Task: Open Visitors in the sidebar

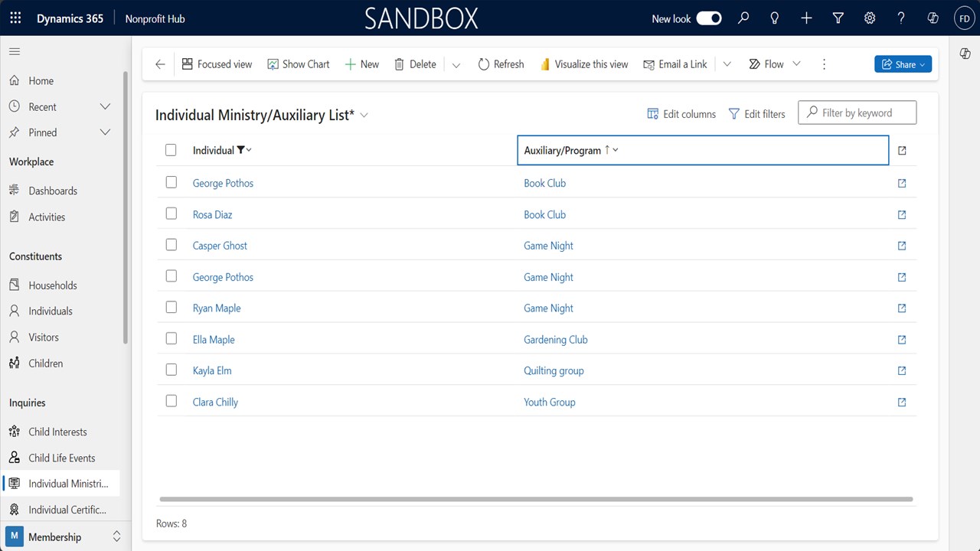Action: pyautogui.click(x=44, y=337)
